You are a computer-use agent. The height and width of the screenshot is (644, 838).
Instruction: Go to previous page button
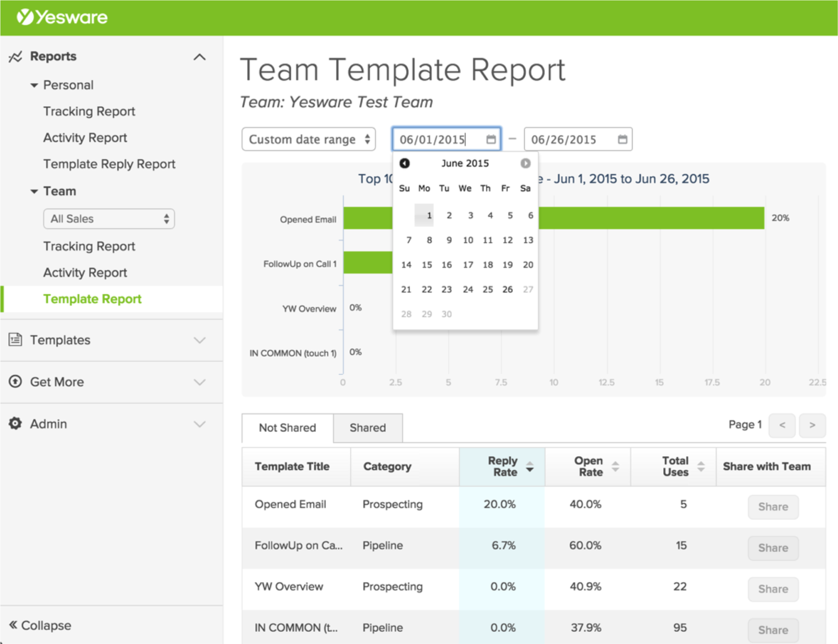click(782, 426)
